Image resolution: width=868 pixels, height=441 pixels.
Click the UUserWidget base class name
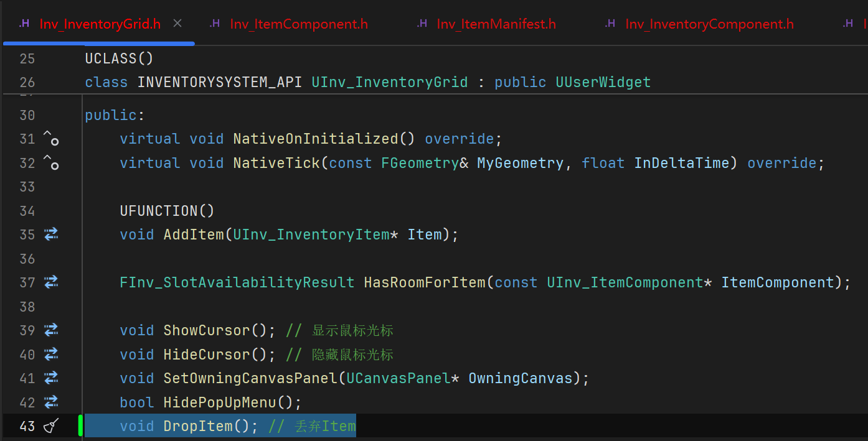click(x=603, y=82)
